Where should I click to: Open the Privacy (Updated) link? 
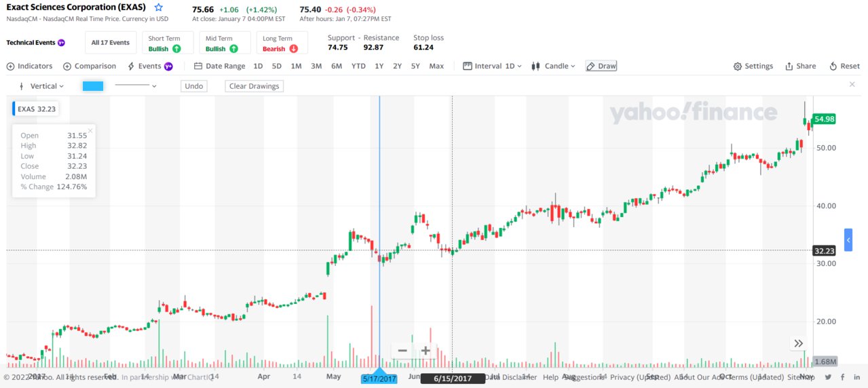click(640, 377)
